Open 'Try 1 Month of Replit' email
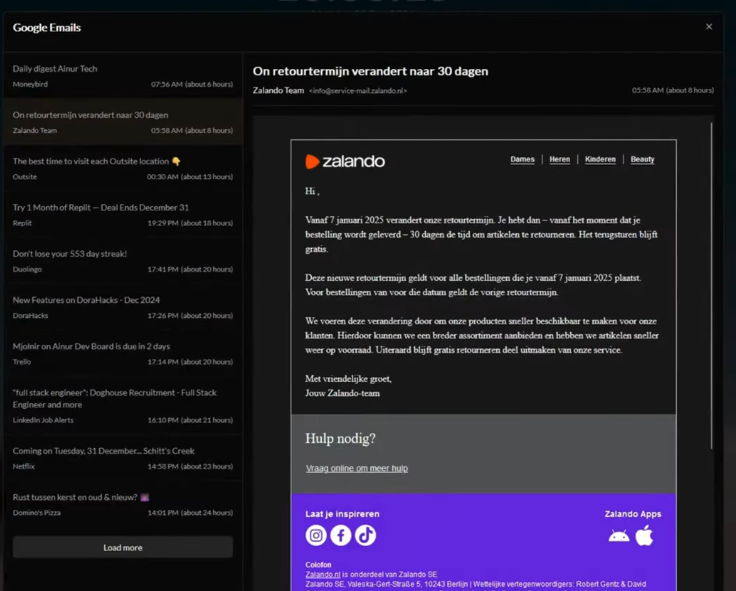Image resolution: width=736 pixels, height=591 pixels. 123,215
